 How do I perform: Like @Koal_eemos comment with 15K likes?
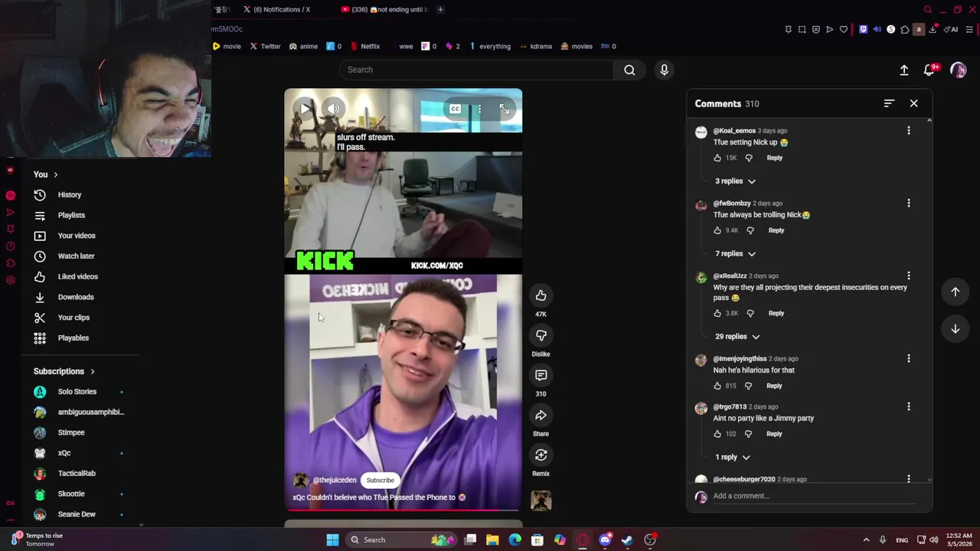(717, 158)
